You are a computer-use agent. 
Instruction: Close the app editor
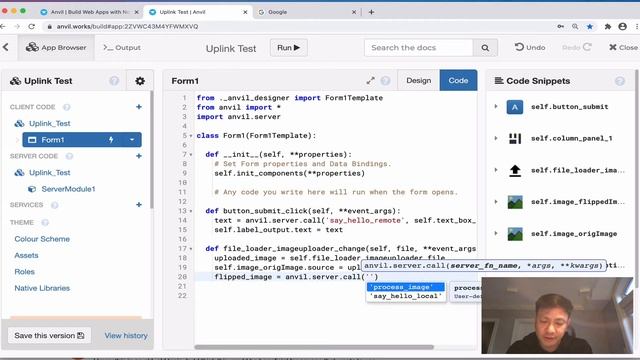click(x=623, y=47)
